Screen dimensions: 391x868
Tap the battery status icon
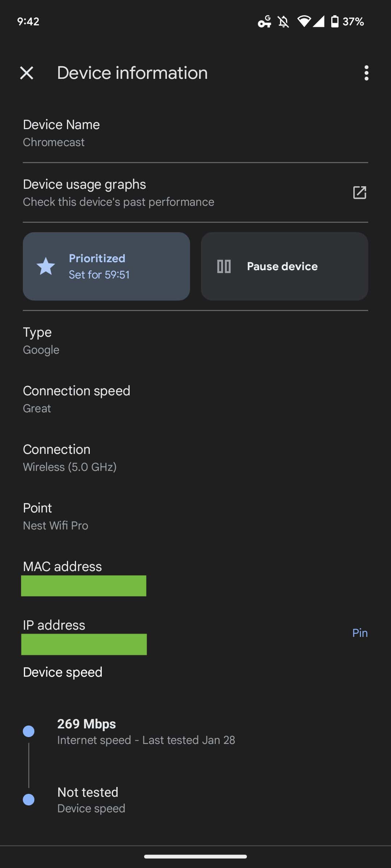coord(335,22)
